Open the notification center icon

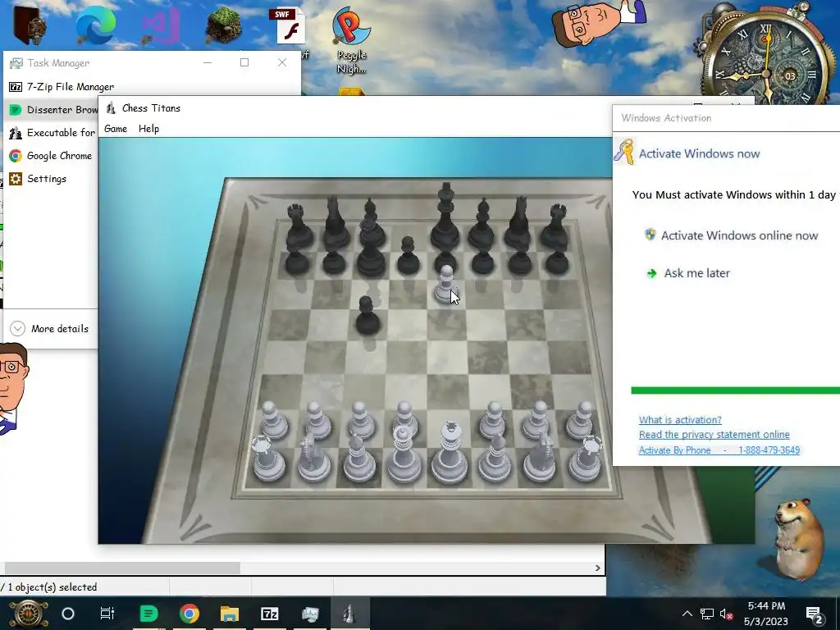pyautogui.click(x=815, y=614)
